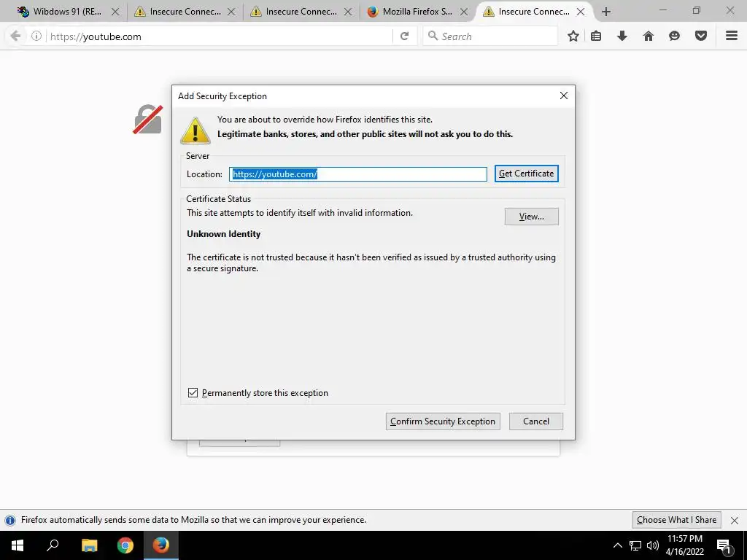Close the Mozilla Firefox S... tab

coord(463,12)
